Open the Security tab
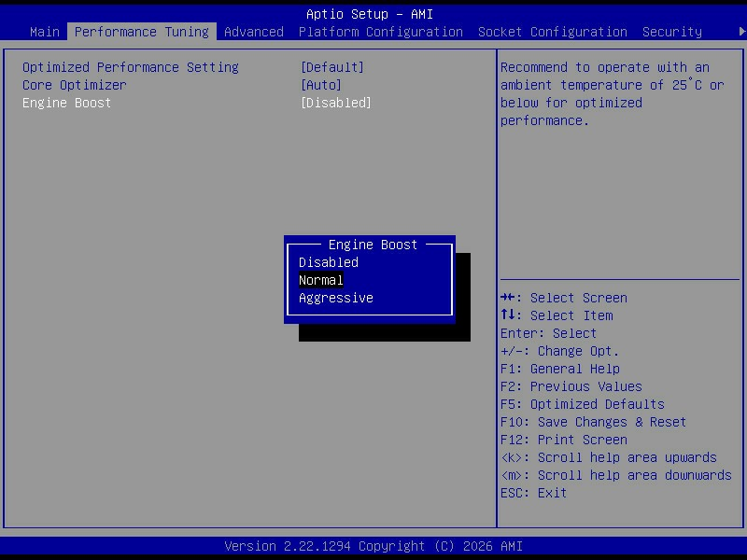 click(672, 32)
